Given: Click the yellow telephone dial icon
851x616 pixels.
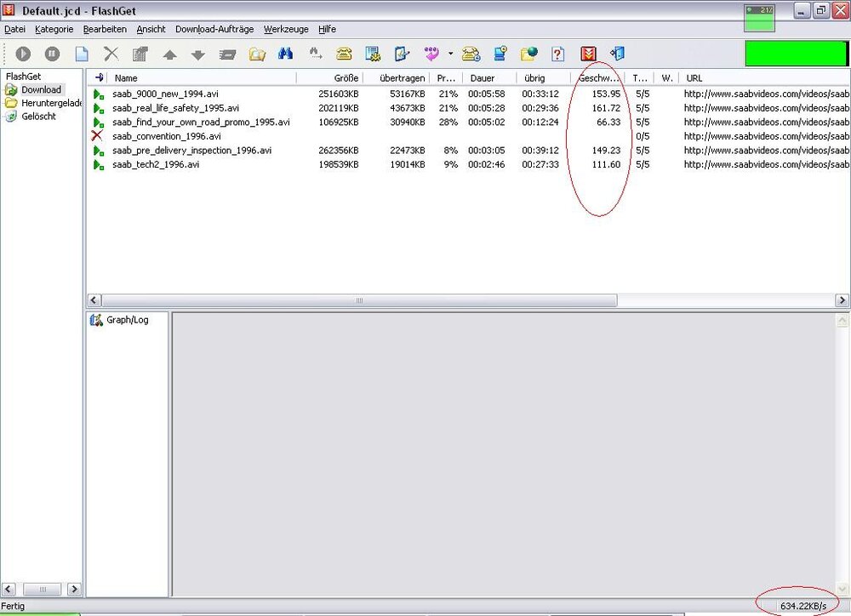Looking at the screenshot, I should pyautogui.click(x=344, y=54).
